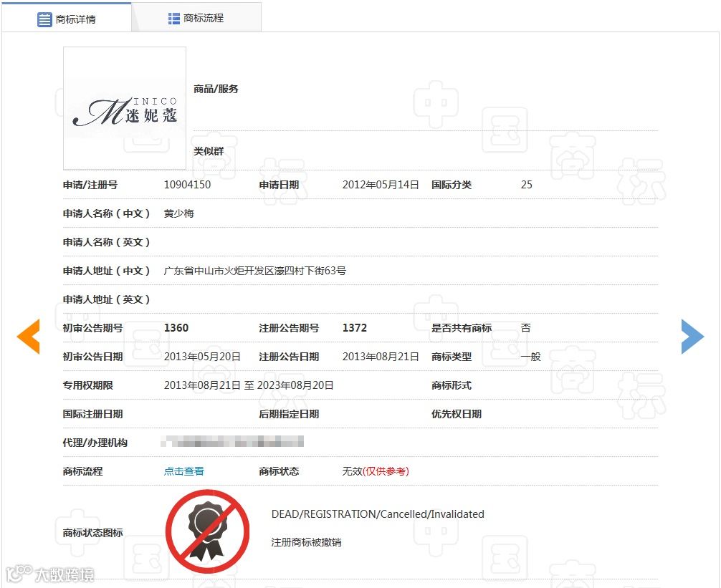Select status text 无效(仅供参考)
The image size is (721, 588).
tap(376, 471)
